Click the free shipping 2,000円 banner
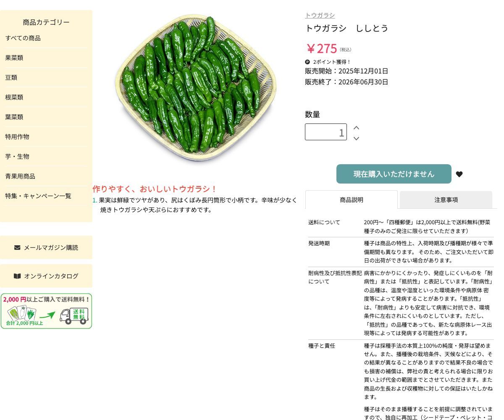The image size is (504, 420). 46,311
